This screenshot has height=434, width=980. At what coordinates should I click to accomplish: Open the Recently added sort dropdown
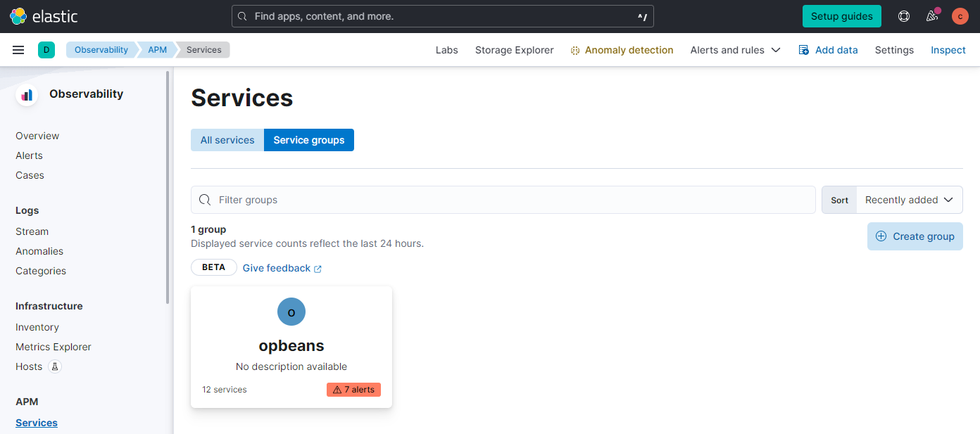[x=910, y=200]
